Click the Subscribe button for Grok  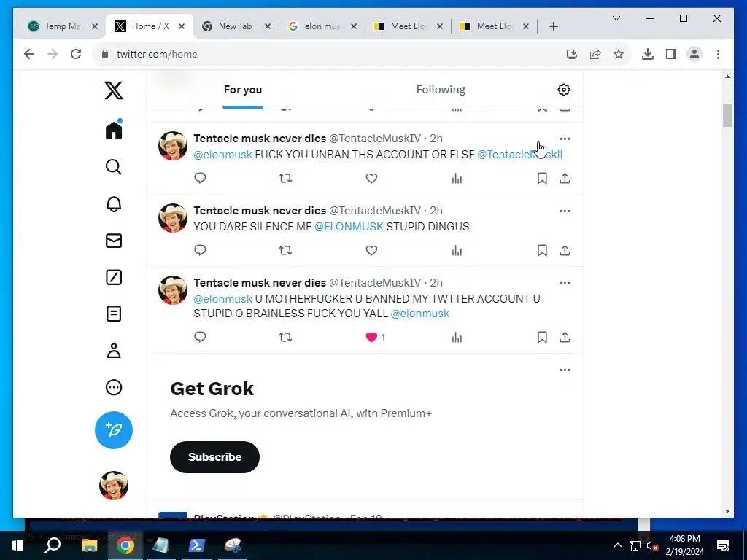point(214,457)
